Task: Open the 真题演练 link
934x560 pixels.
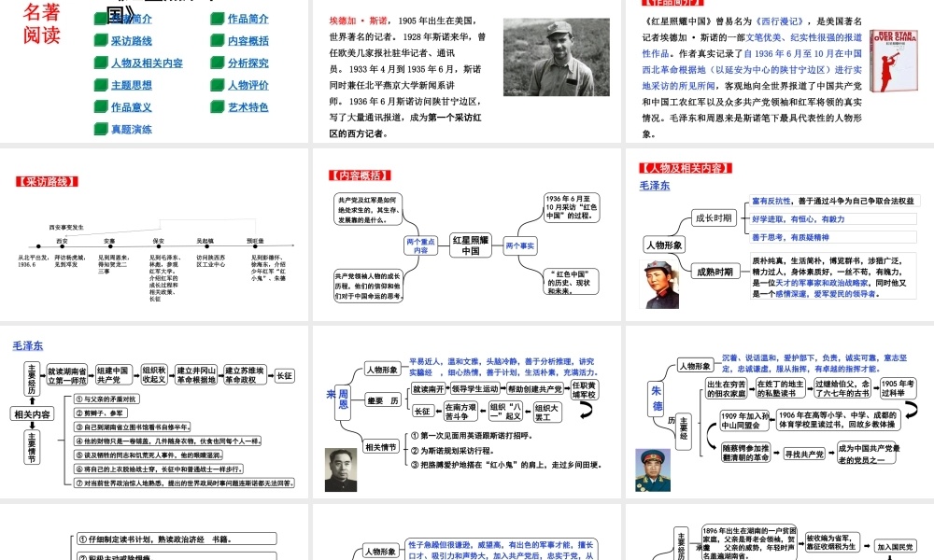Action: pyautogui.click(x=131, y=129)
